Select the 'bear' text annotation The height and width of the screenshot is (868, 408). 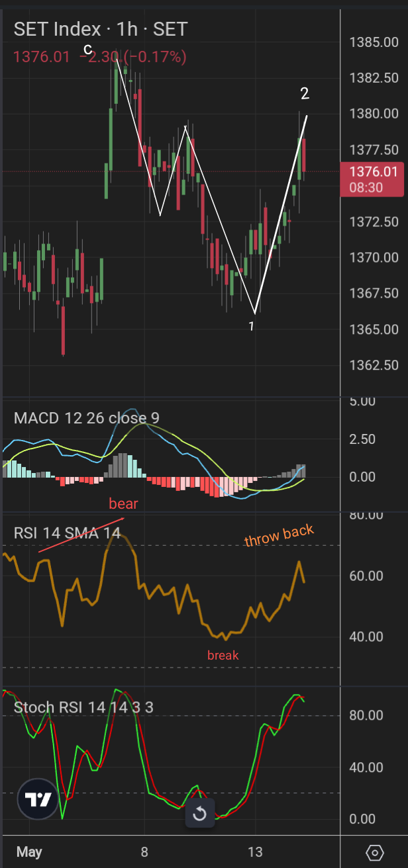(123, 504)
